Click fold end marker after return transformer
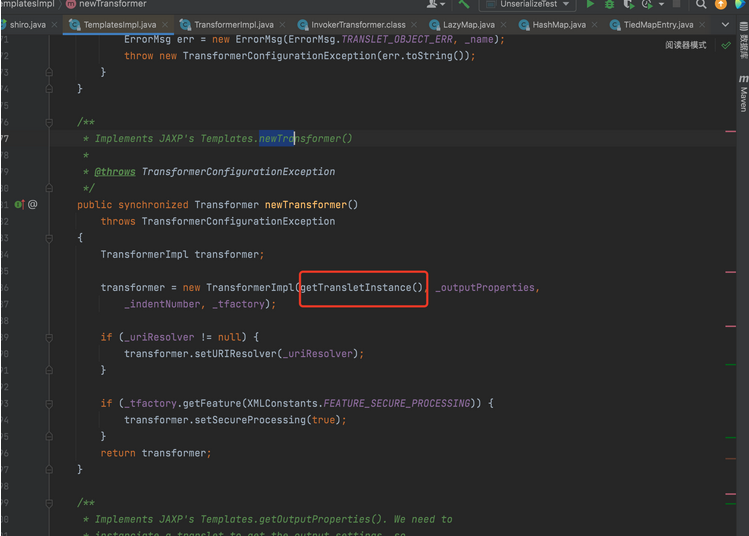Viewport: 749px width, 536px height. tap(49, 470)
